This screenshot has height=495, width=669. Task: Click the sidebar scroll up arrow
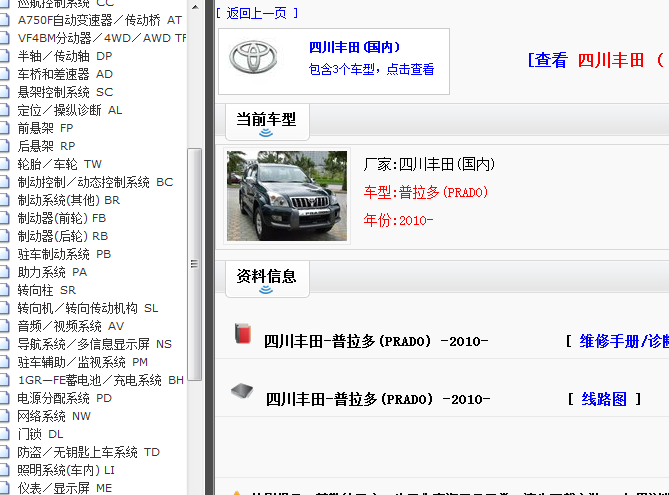[195, 7]
